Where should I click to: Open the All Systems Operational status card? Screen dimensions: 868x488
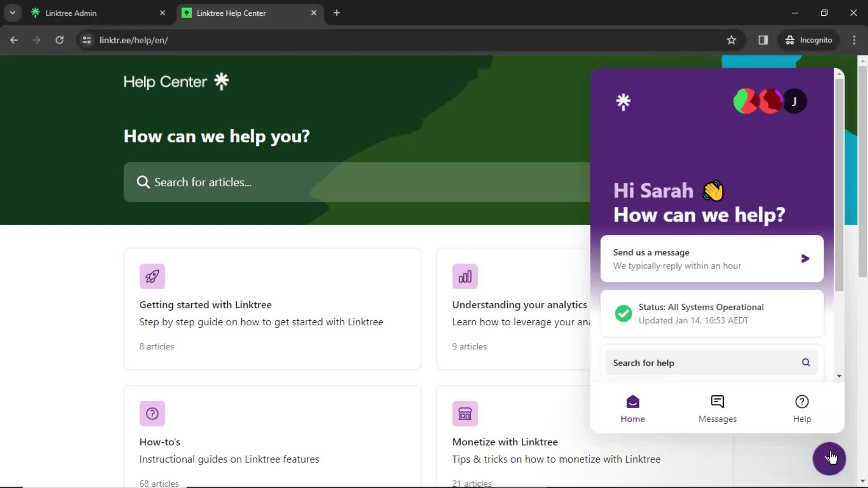coord(712,313)
